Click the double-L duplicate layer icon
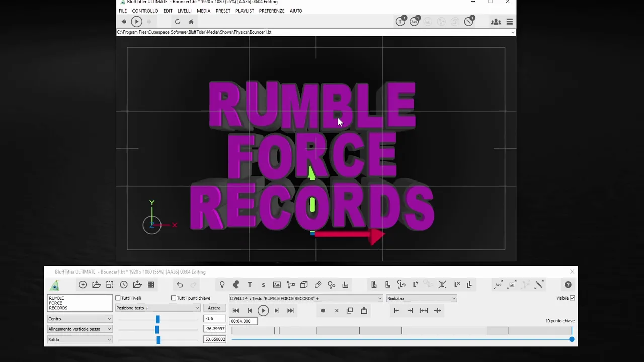Screen dimensions: 644x362 coord(469,285)
